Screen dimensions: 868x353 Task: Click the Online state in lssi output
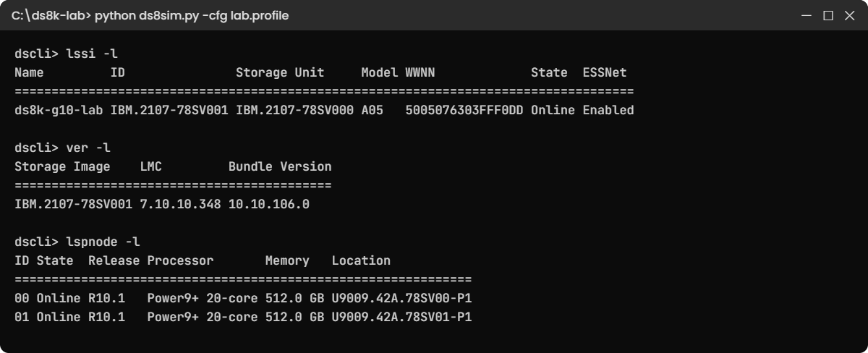pyautogui.click(x=553, y=110)
